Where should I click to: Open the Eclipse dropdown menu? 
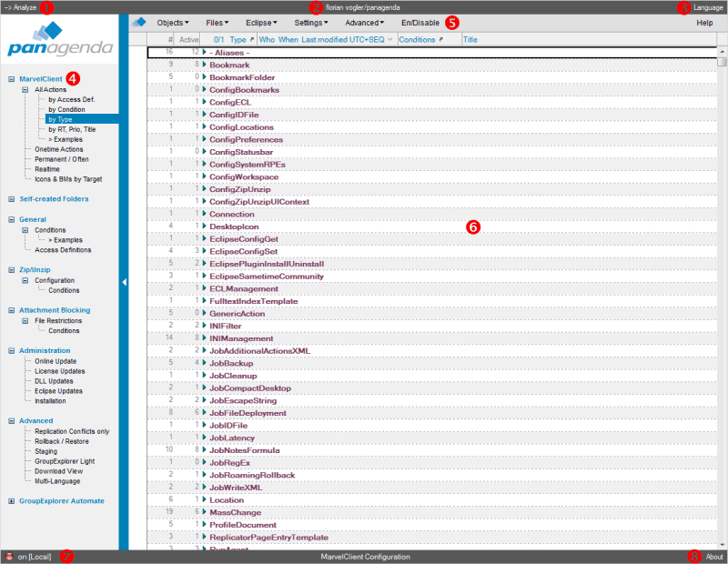tap(263, 22)
